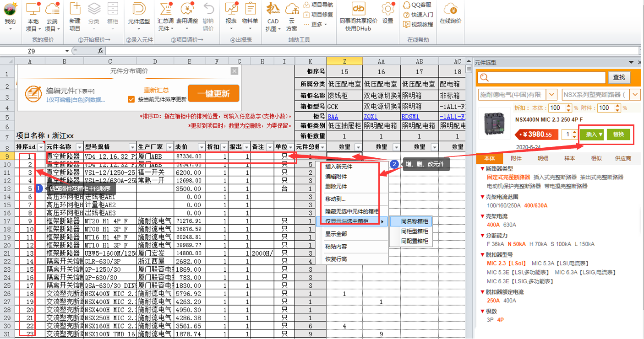Image resolution: width=644 pixels, height=339 pixels.
Task: Click 项目修复 in auxiliary tools
Action: (x=318, y=15)
